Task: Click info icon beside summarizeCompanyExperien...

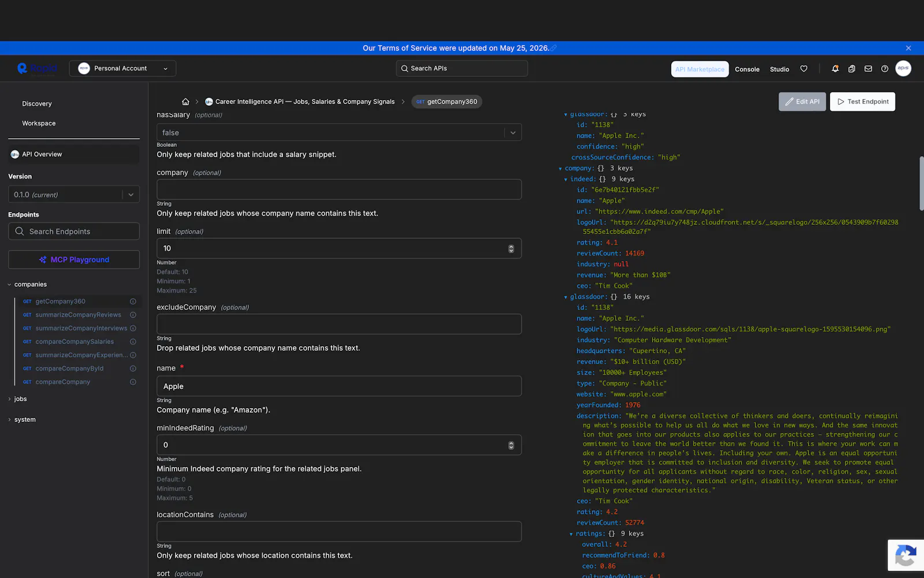Action: (x=133, y=355)
